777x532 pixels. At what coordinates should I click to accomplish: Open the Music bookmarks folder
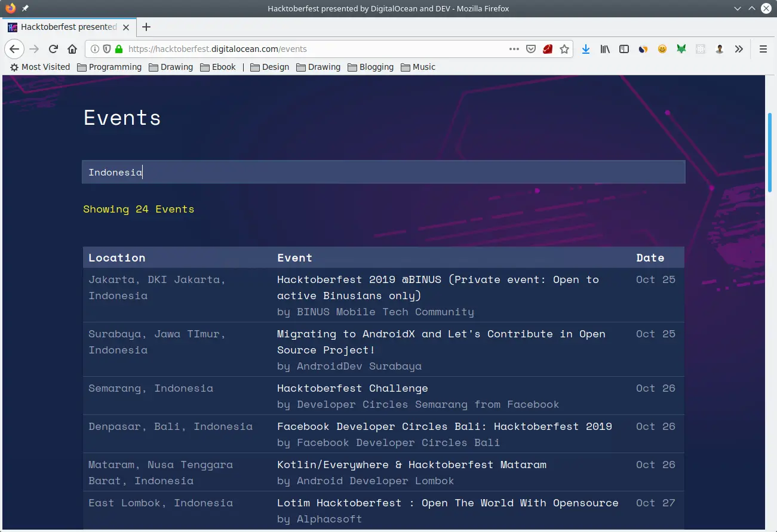(418, 67)
